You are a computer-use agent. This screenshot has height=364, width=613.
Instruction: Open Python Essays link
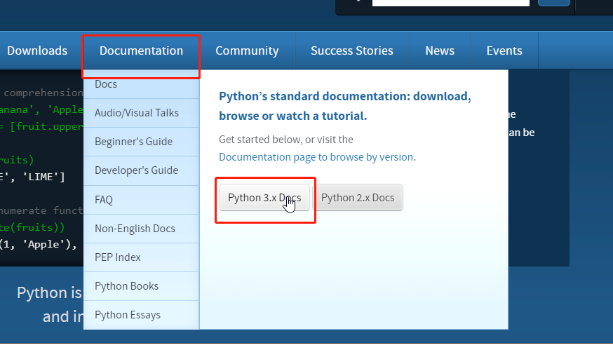coord(128,315)
